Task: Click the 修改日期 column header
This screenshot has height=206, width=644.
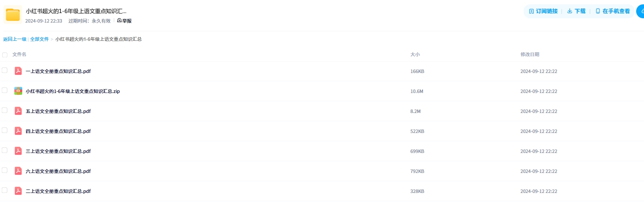Action: [x=530, y=54]
